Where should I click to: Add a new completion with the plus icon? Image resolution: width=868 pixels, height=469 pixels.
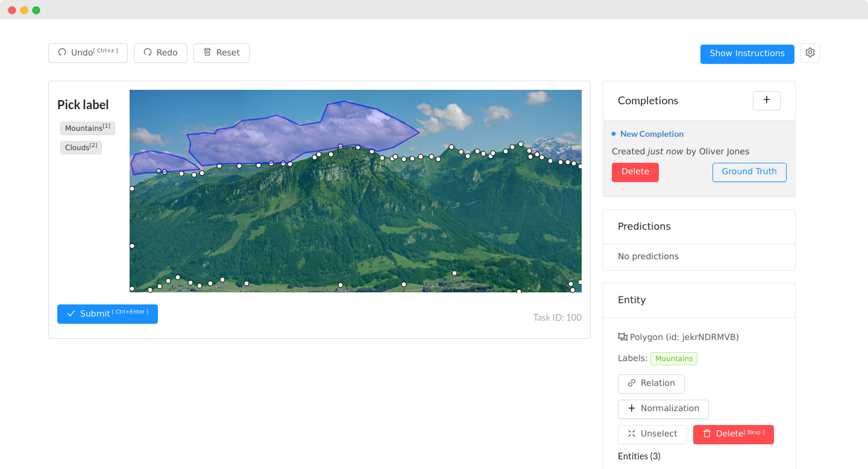pos(766,101)
